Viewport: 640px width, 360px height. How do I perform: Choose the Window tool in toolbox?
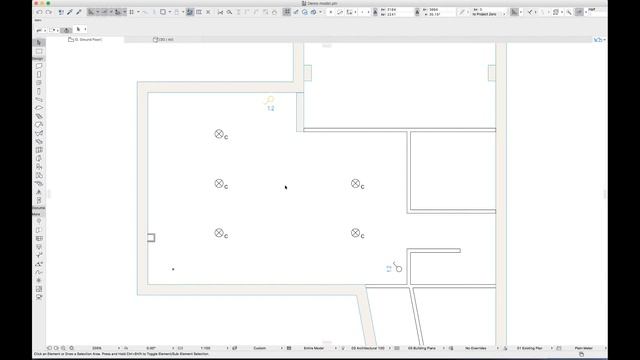pyautogui.click(x=39, y=83)
